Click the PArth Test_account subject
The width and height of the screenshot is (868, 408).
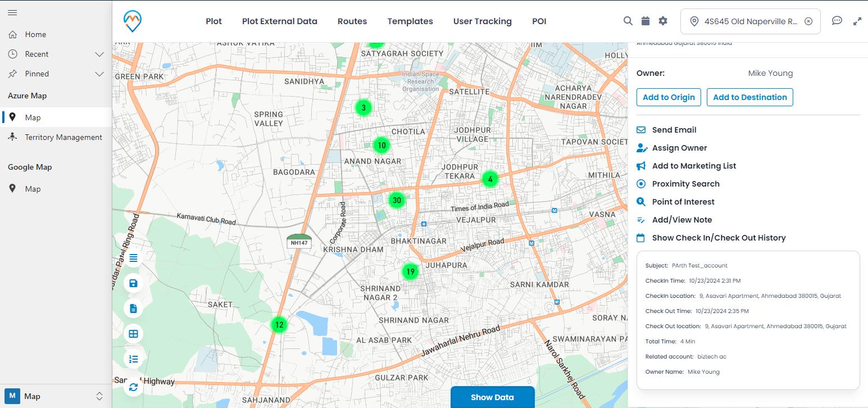[x=699, y=265]
